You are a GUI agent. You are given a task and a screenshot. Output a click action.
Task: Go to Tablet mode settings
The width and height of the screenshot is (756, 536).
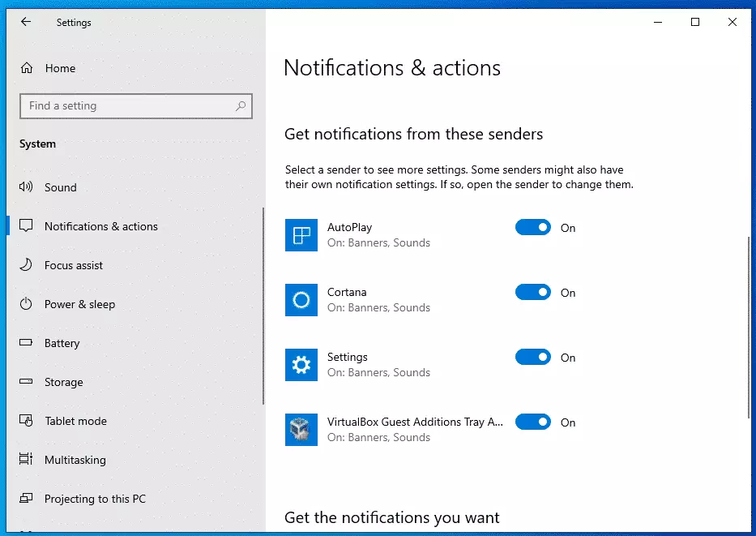tap(135, 421)
